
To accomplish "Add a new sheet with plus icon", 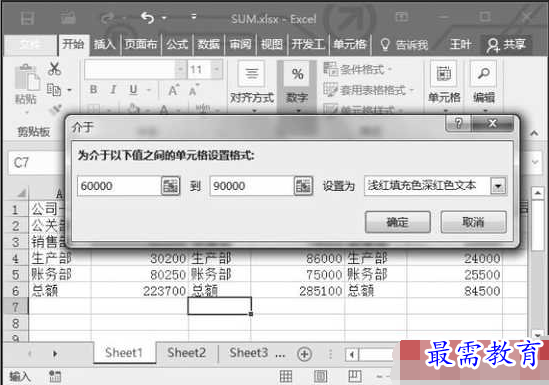I will 304,354.
